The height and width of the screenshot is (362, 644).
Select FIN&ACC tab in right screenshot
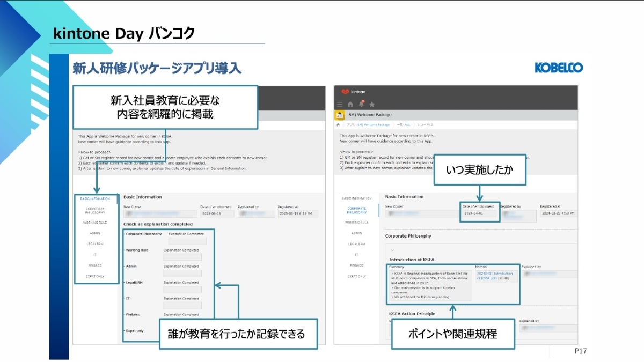(x=356, y=265)
